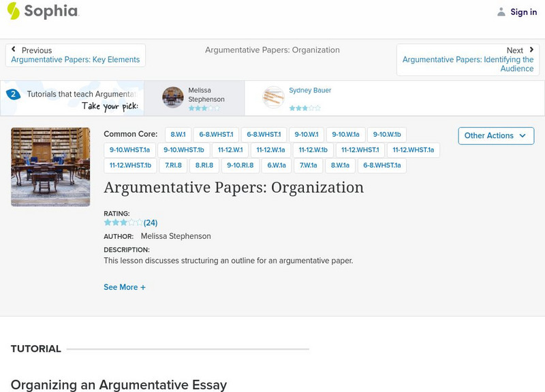Screen dimensions: 545x392
Task: Select the 8.RI.8 standard tag
Action: 204,165
